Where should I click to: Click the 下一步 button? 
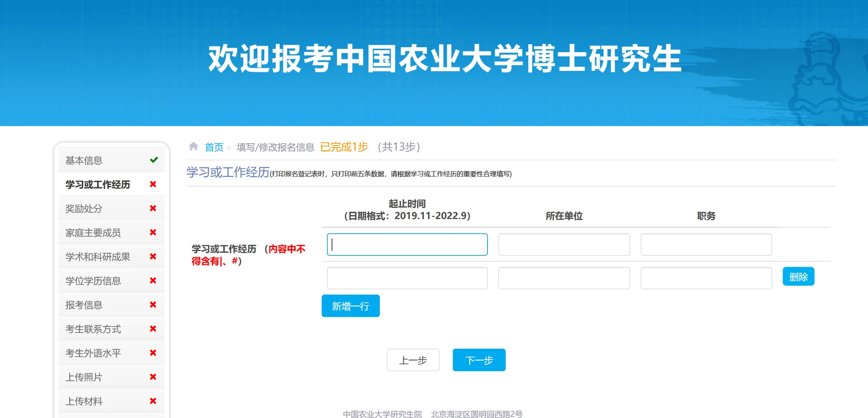click(x=479, y=360)
